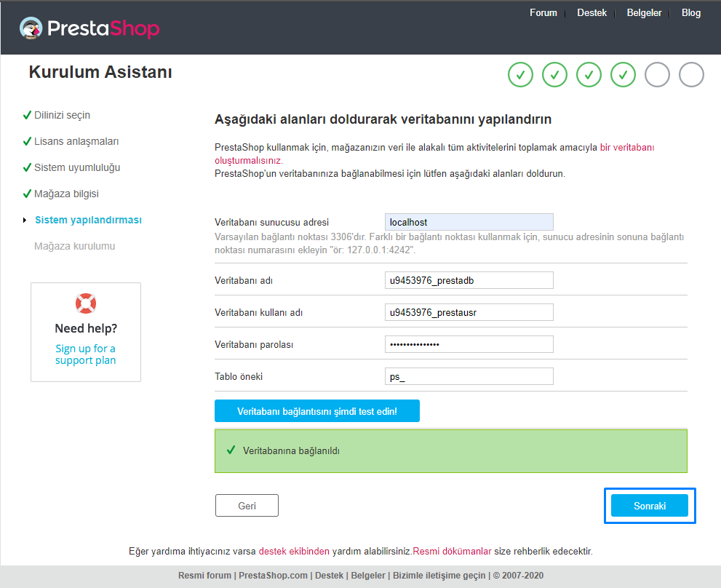721x588 pixels.
Task: Open the destek ekibinden link
Action: [294, 551]
